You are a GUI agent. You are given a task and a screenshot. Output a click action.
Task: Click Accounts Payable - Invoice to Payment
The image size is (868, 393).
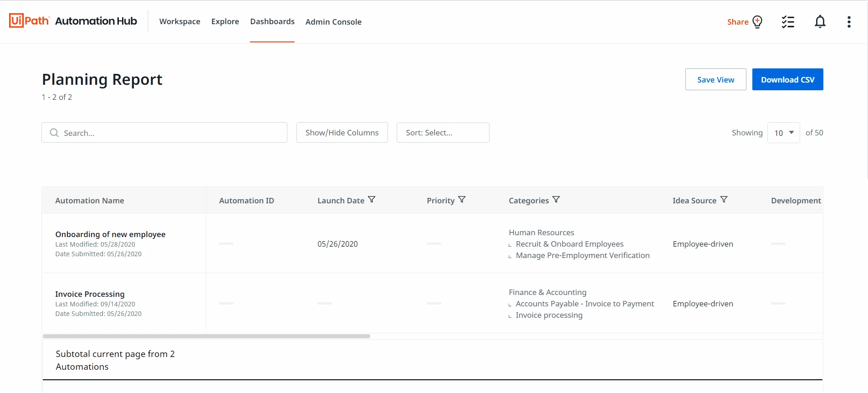pyautogui.click(x=585, y=304)
